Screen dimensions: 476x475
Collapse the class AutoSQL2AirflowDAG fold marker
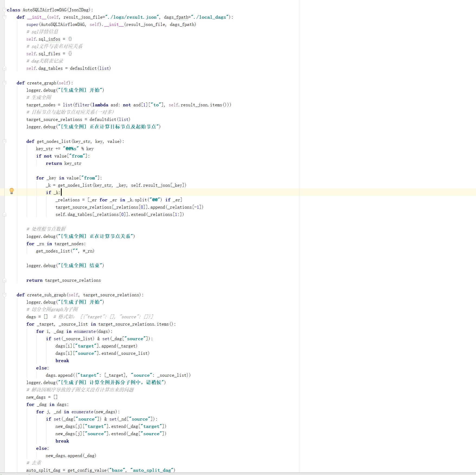(4, 10)
